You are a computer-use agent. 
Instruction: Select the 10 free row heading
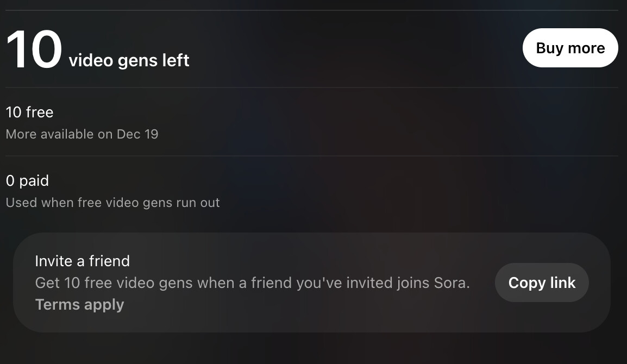tap(29, 112)
